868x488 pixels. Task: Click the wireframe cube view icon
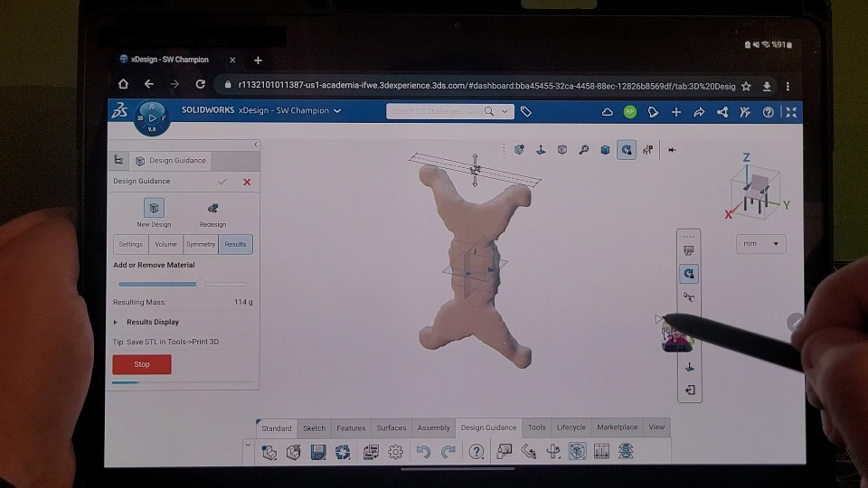click(x=561, y=149)
